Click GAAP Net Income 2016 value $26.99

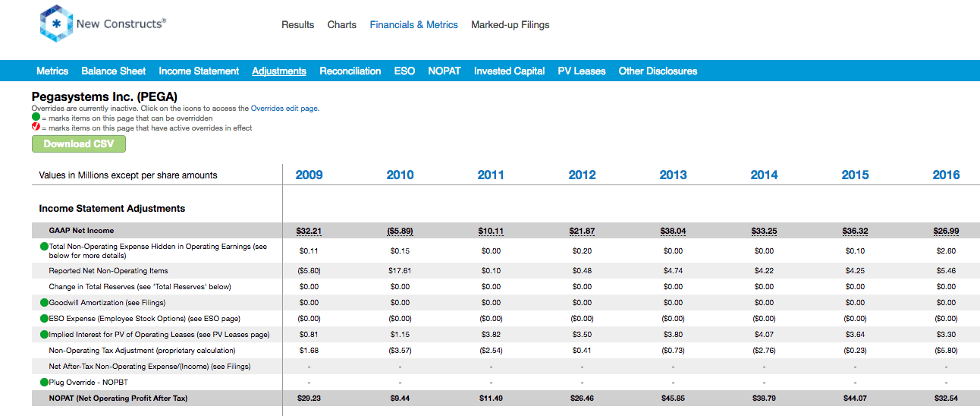(946, 231)
